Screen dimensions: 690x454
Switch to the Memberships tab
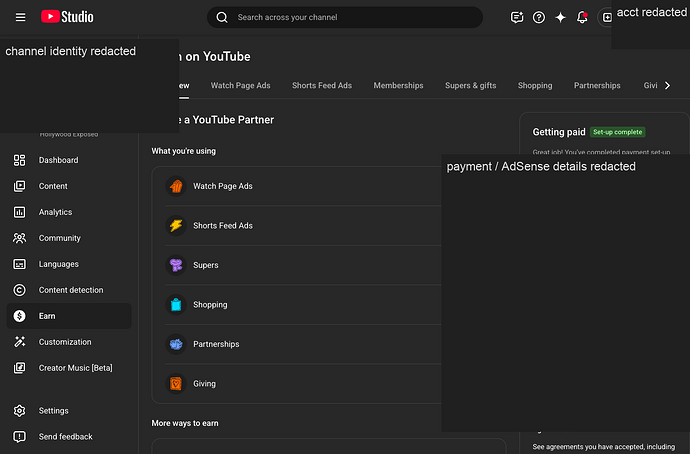coord(398,85)
